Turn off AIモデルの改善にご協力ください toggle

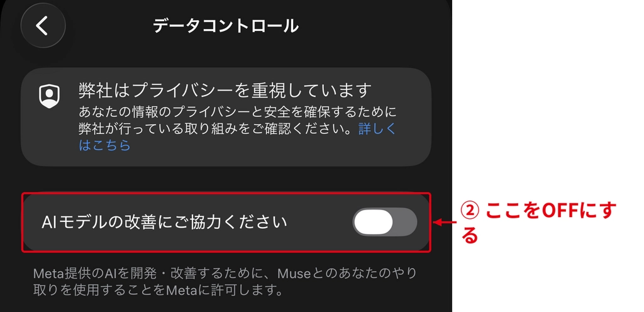(x=385, y=221)
